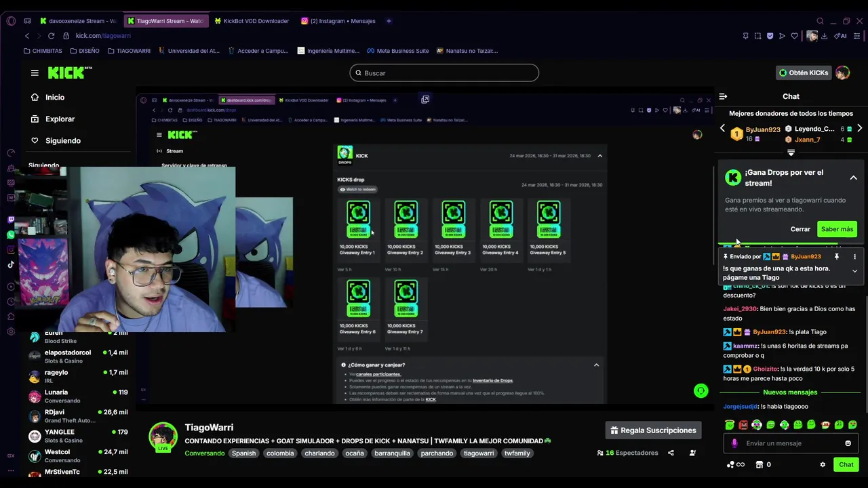This screenshot has height=488, width=868.
Task: Open the Kick sidebar hamburger menu
Action: click(x=35, y=73)
